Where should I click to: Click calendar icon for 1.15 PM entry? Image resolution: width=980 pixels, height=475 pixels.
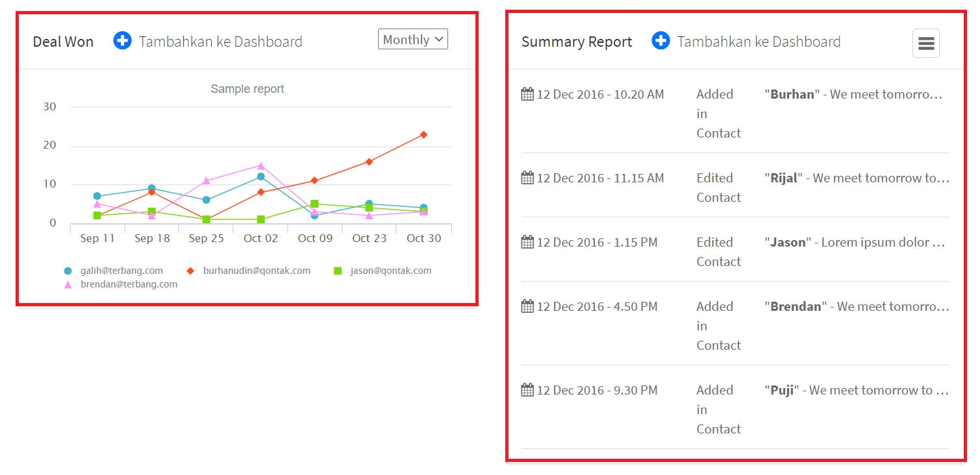pos(527,242)
